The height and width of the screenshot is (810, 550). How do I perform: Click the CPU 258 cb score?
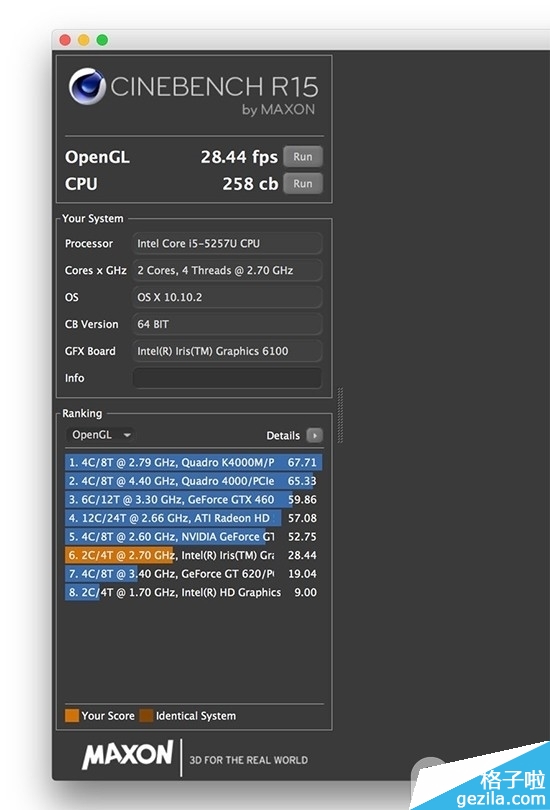click(250, 183)
